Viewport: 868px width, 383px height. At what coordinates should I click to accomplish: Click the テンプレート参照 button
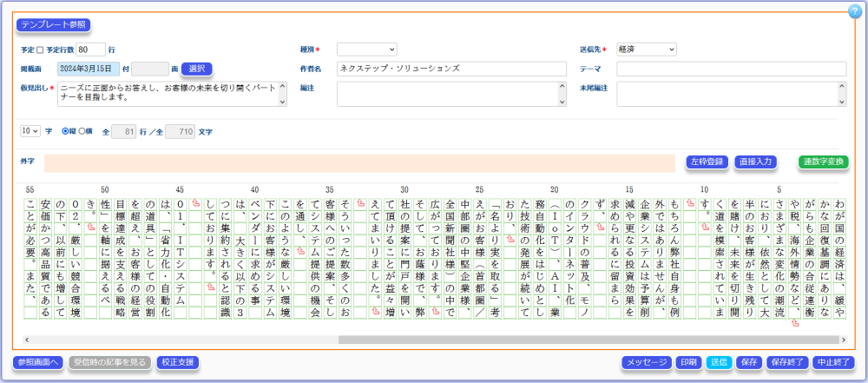[x=53, y=24]
